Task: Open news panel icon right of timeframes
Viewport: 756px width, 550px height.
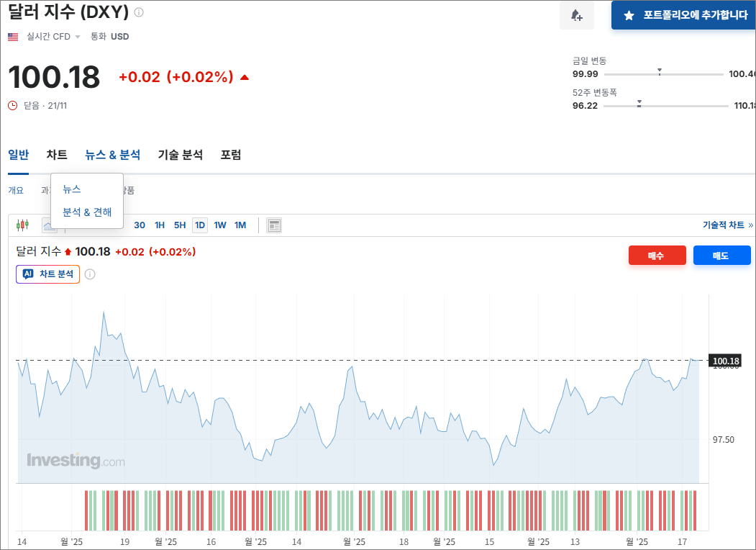Action: click(x=273, y=225)
